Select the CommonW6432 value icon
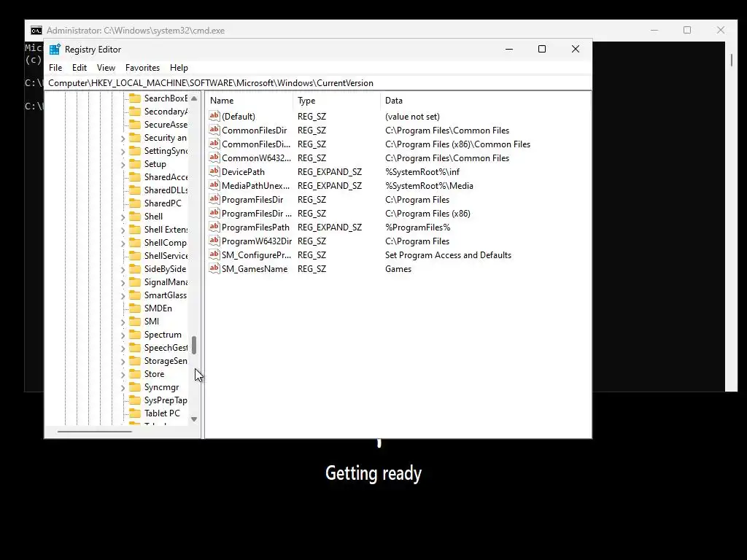 [x=214, y=157]
